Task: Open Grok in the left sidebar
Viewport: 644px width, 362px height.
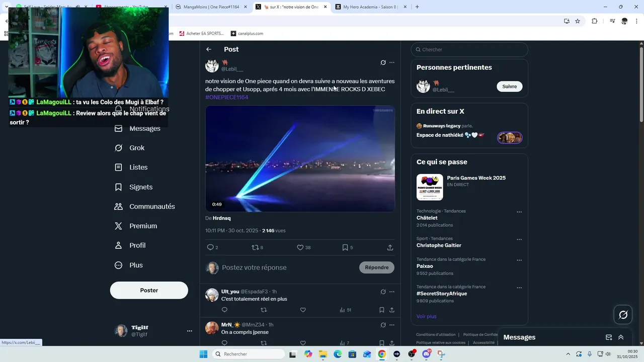Action: 129,148
